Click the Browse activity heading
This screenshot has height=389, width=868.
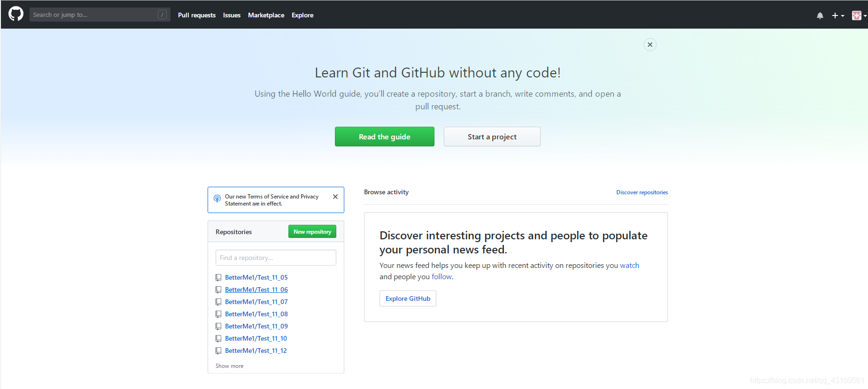(x=386, y=192)
